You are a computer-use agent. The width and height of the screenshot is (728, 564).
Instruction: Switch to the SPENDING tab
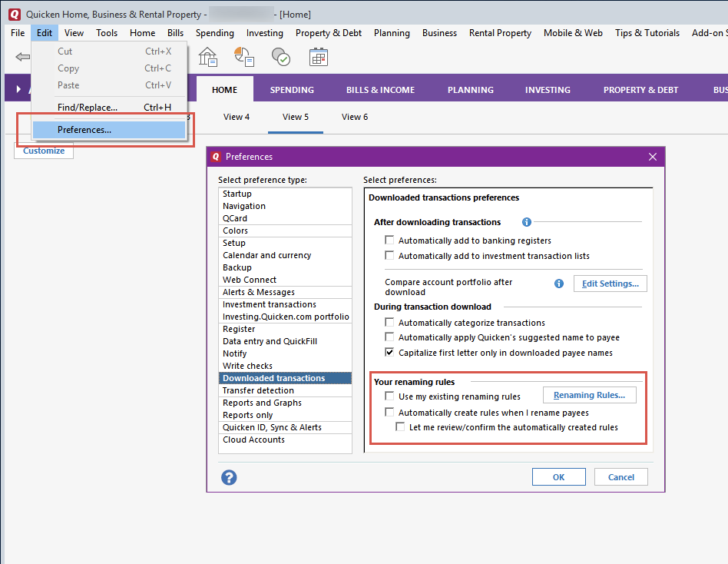292,89
